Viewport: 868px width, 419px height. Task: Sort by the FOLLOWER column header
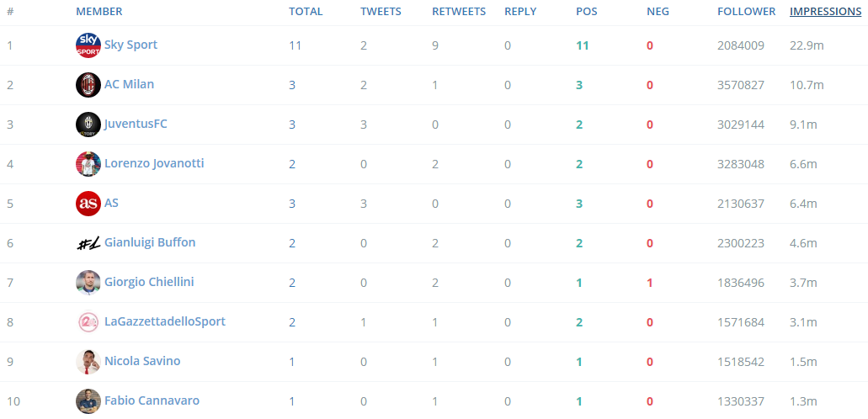coord(746,11)
